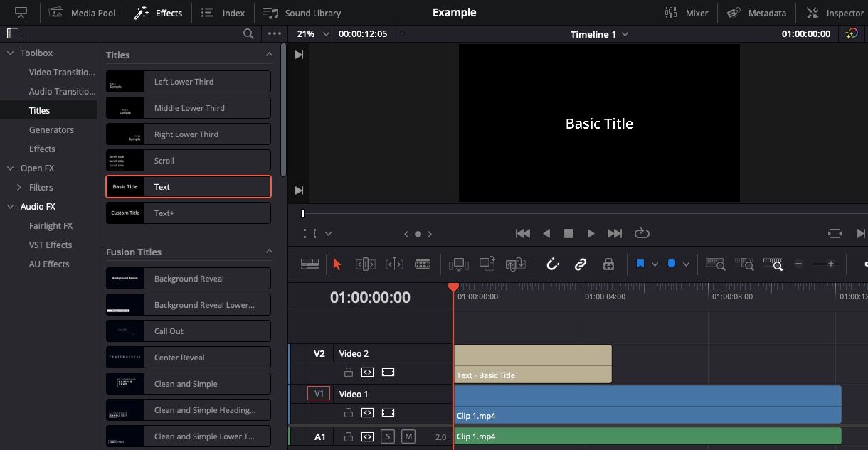Solo the A1 audio track
This screenshot has width=868, height=450.
coord(388,436)
